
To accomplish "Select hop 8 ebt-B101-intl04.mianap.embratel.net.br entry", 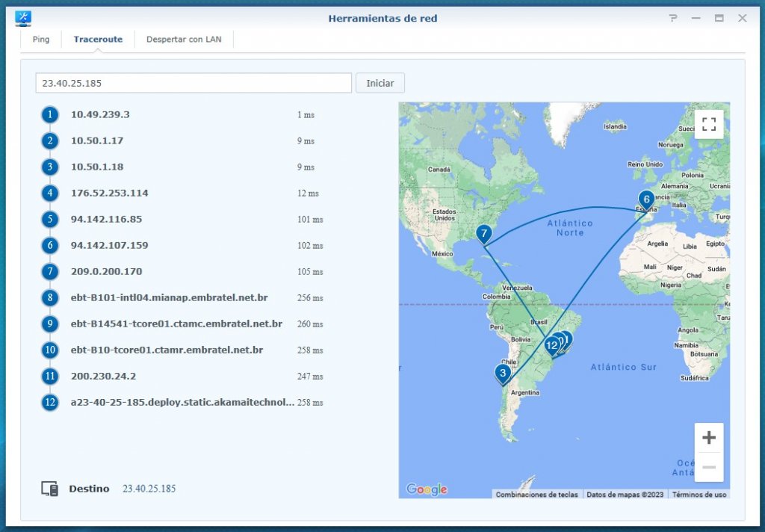I will tap(169, 298).
